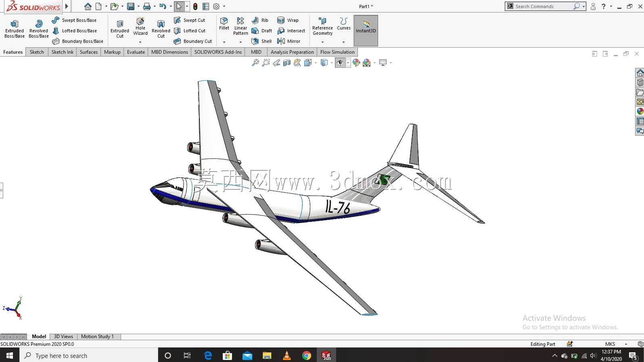Expand Hole Wizard dropdown arrow

coord(140,42)
